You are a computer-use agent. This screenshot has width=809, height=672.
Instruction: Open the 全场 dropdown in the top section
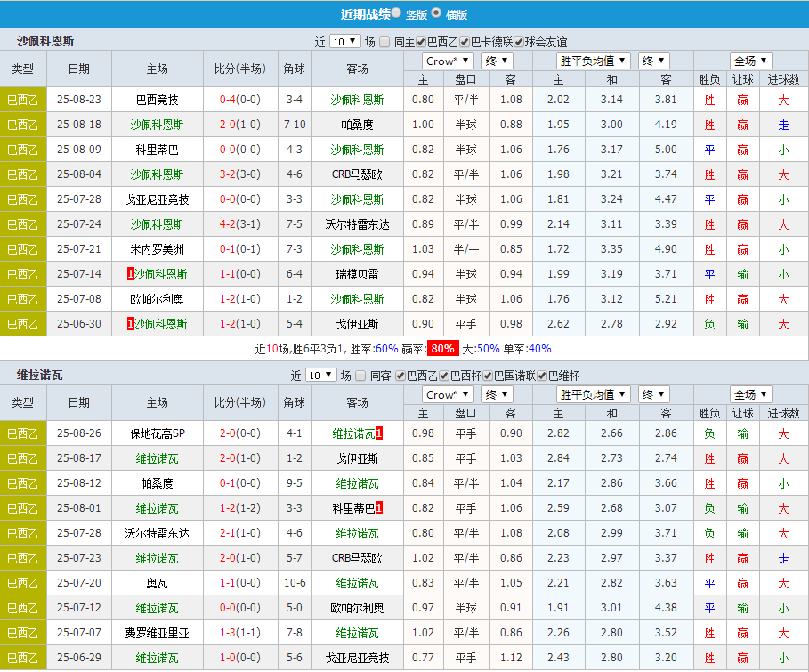[x=750, y=60]
